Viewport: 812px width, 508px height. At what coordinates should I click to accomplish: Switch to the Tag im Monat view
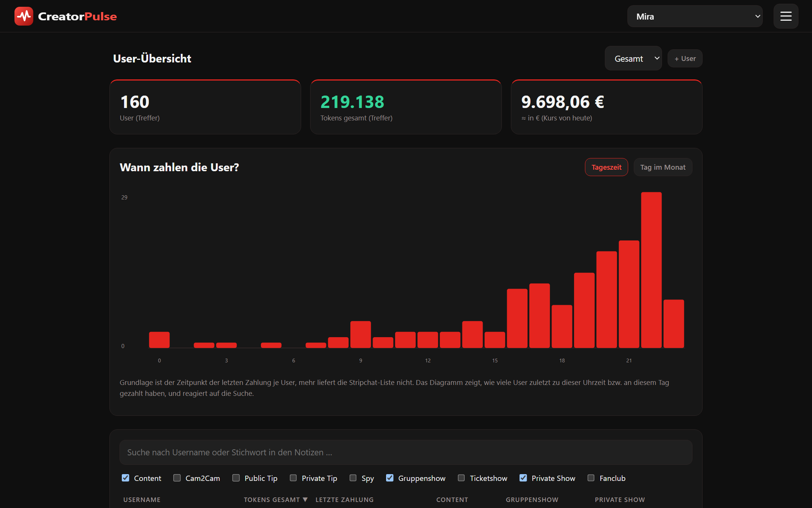point(663,167)
